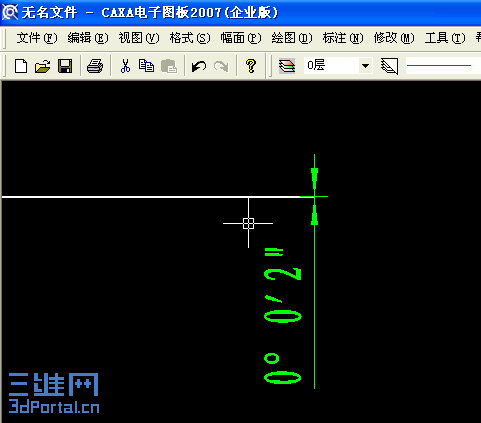This screenshot has width=481, height=423.
Task: Select the 0层 layer combo box field
Action: [338, 66]
